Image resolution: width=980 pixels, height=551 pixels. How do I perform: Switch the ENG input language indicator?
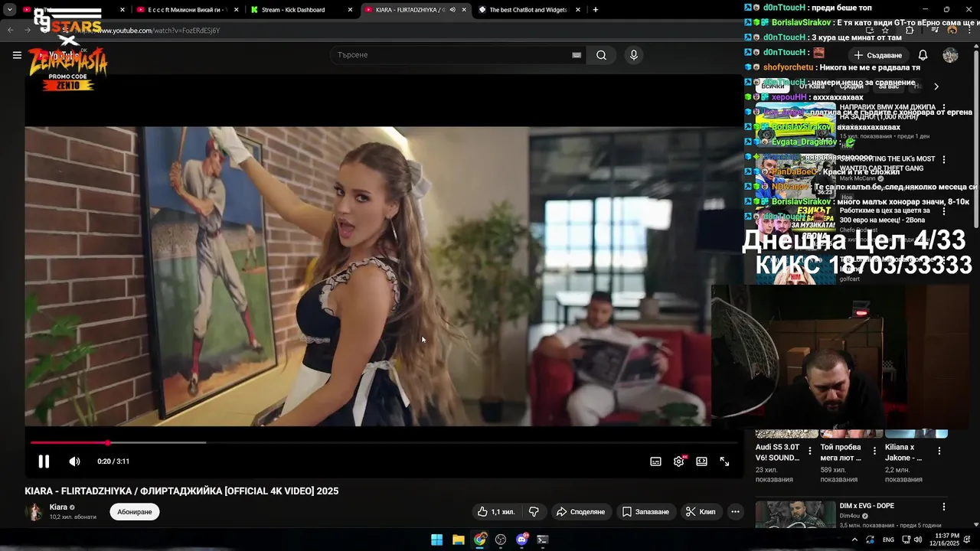pos(888,540)
